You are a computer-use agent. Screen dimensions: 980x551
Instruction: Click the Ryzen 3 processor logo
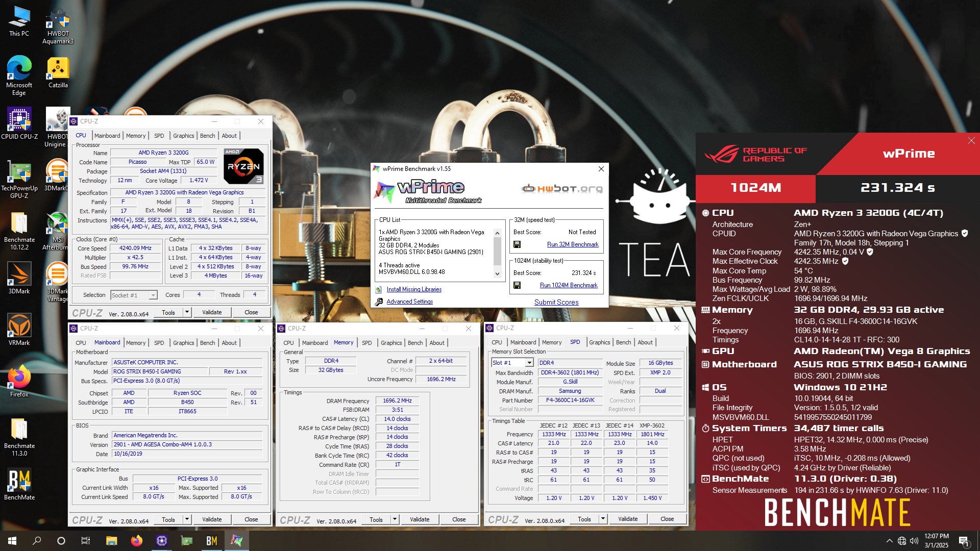pos(243,166)
